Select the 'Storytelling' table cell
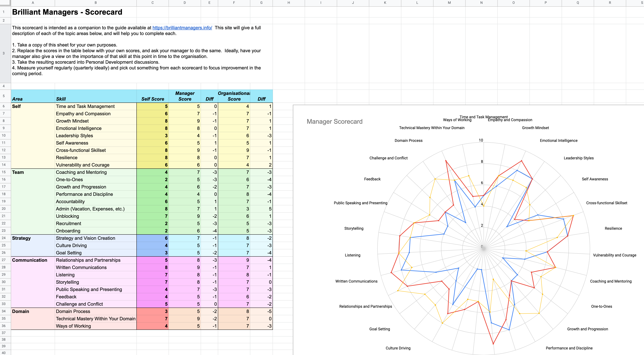The image size is (644, 355). coord(96,282)
